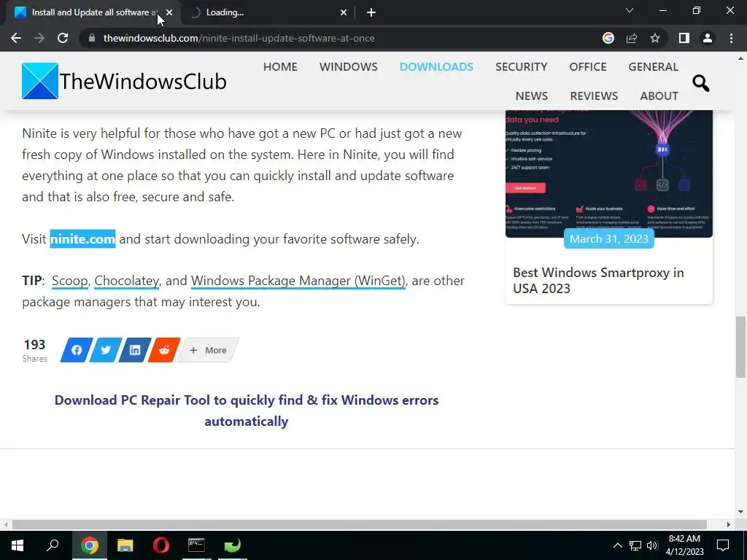
Task: Click the share page icon
Action: click(632, 38)
